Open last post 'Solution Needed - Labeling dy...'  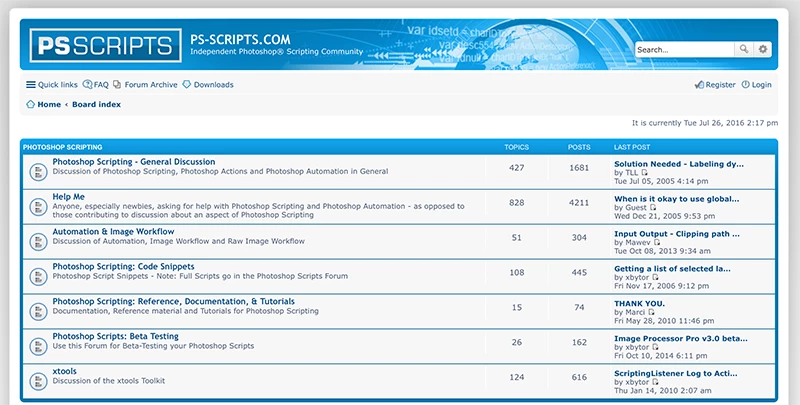coord(679,164)
